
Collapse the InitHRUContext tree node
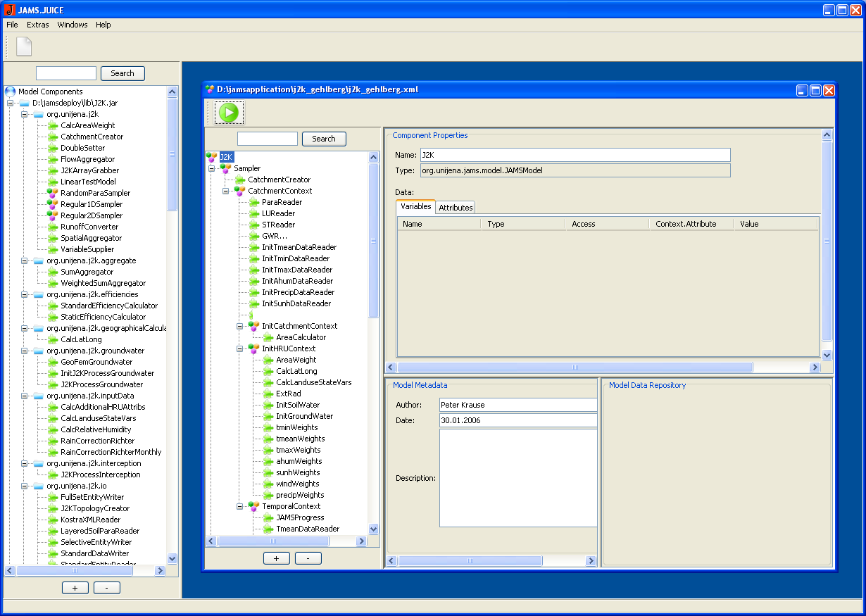(x=240, y=348)
